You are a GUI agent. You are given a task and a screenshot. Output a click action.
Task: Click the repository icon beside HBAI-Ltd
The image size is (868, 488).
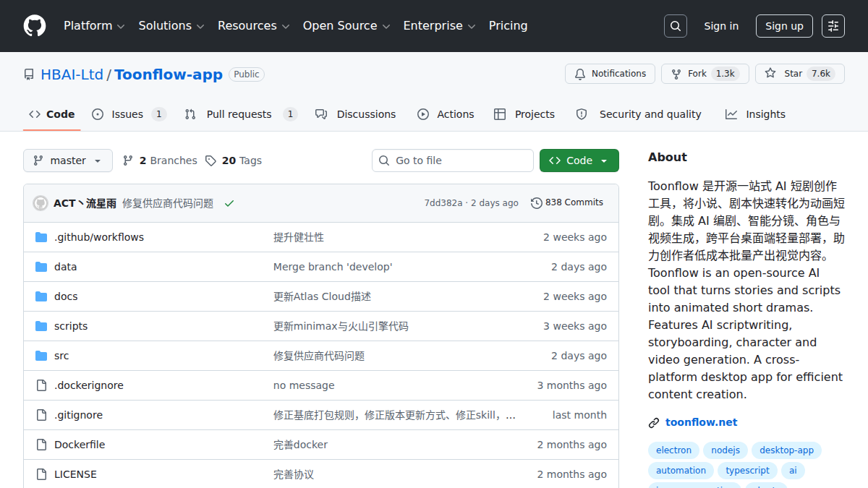tap(29, 74)
